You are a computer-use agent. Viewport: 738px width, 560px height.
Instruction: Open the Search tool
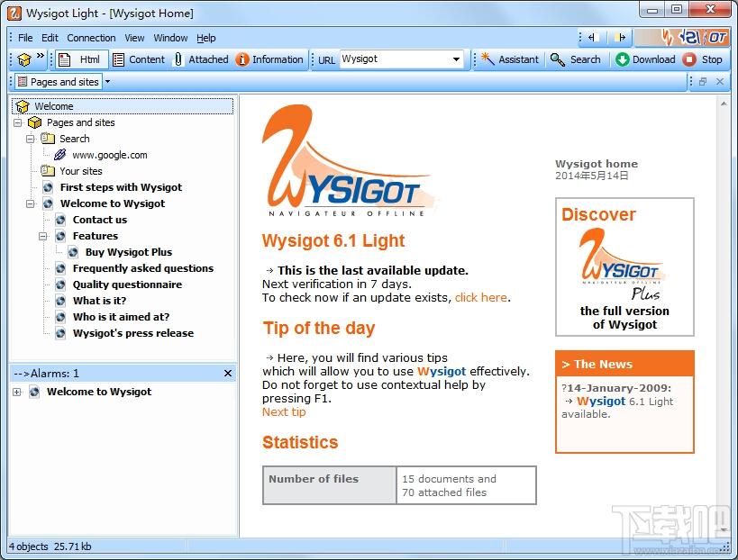point(575,59)
